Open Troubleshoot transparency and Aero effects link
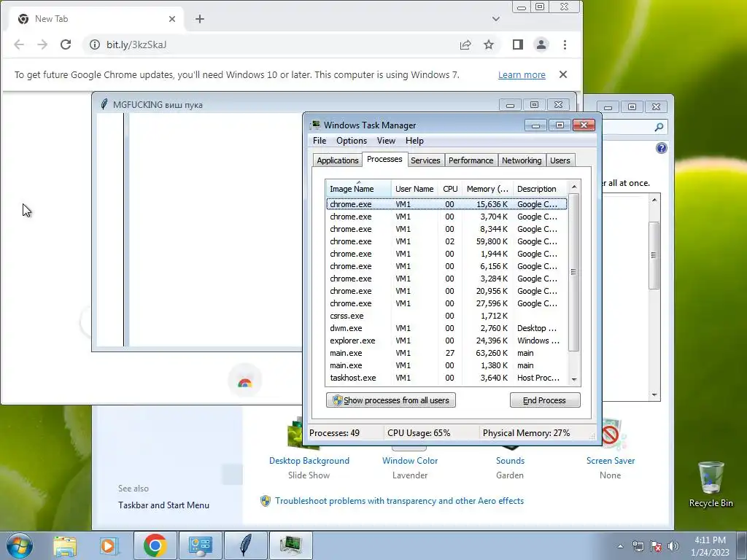This screenshot has width=747, height=560. point(399,500)
